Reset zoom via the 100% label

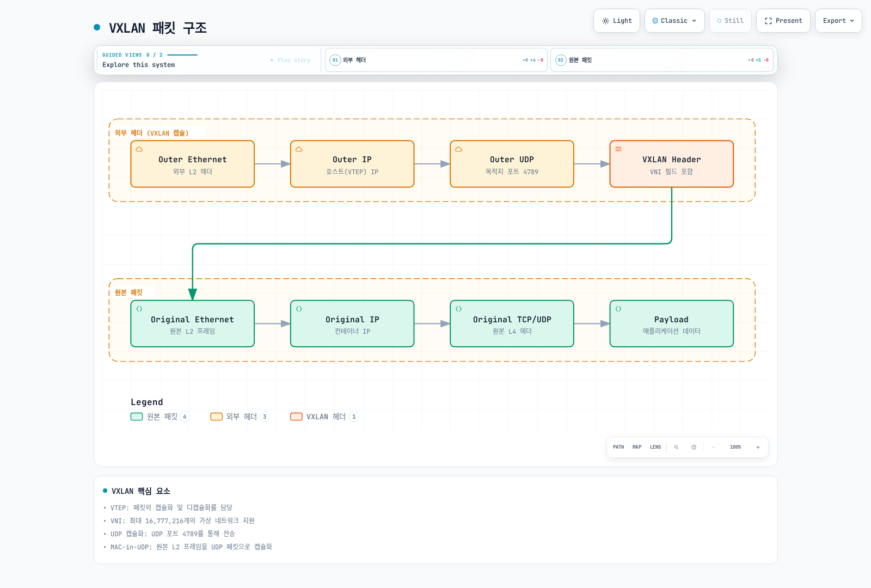(735, 447)
